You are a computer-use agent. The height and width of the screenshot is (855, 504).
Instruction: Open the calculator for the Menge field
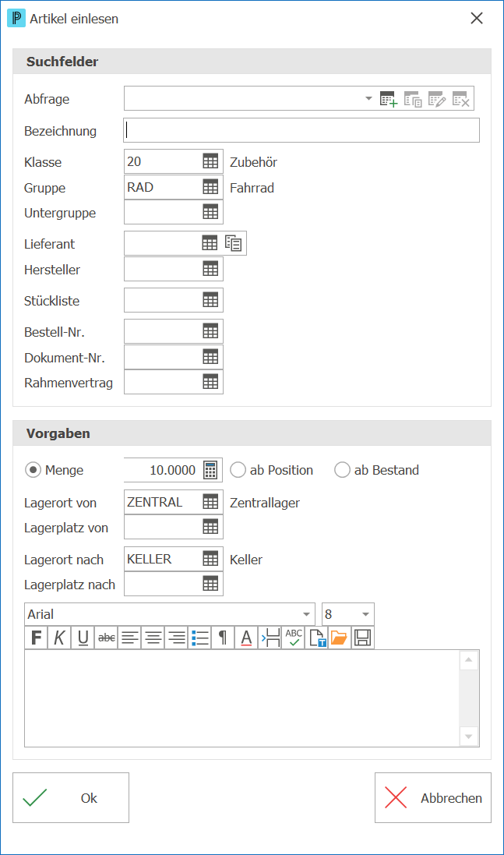click(x=210, y=470)
